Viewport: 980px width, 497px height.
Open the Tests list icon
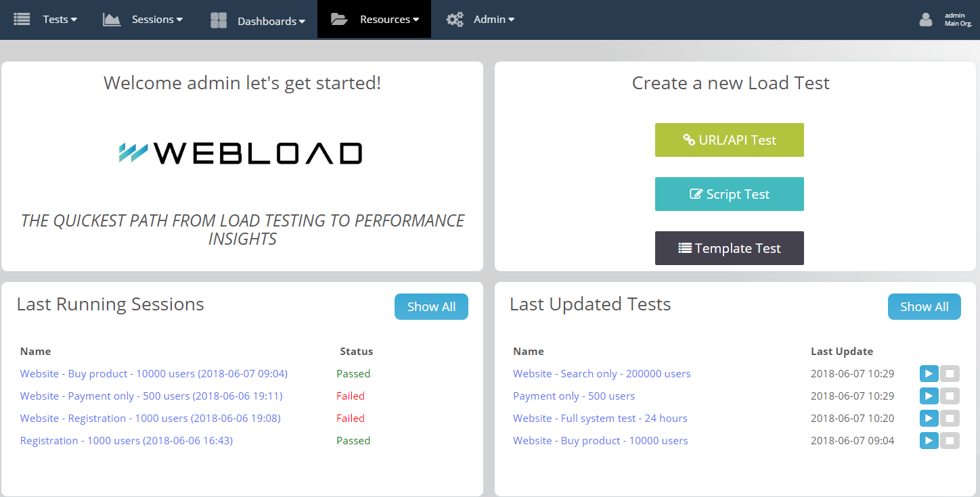(22, 18)
